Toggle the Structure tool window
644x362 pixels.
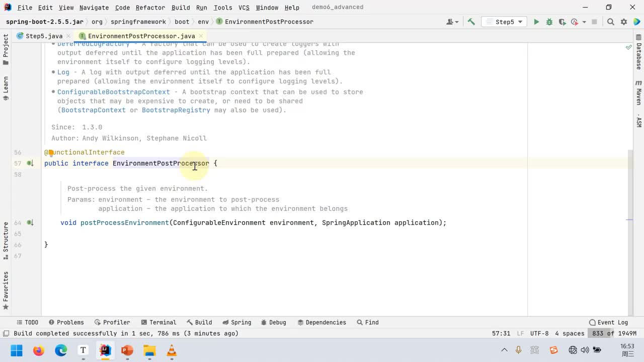point(6,240)
